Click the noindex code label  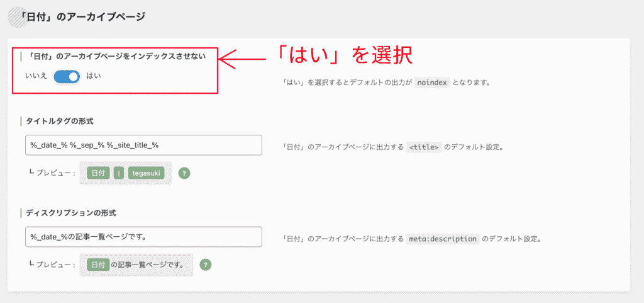coord(433,83)
